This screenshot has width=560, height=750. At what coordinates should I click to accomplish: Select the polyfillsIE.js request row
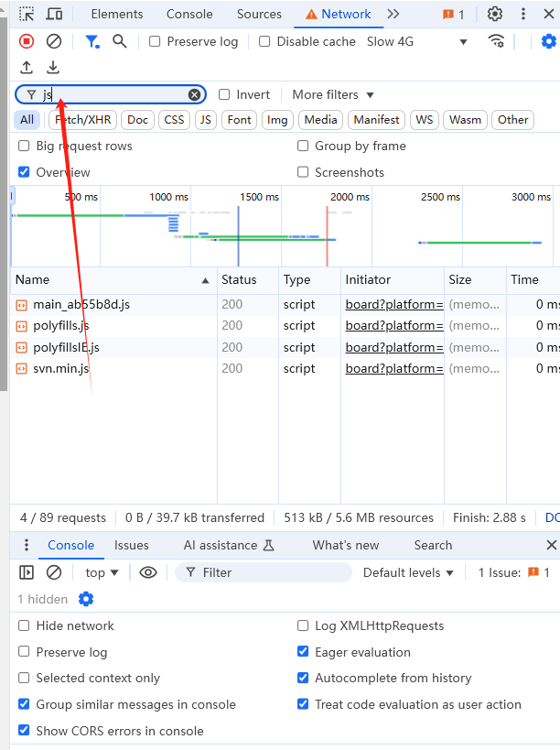(x=285, y=347)
